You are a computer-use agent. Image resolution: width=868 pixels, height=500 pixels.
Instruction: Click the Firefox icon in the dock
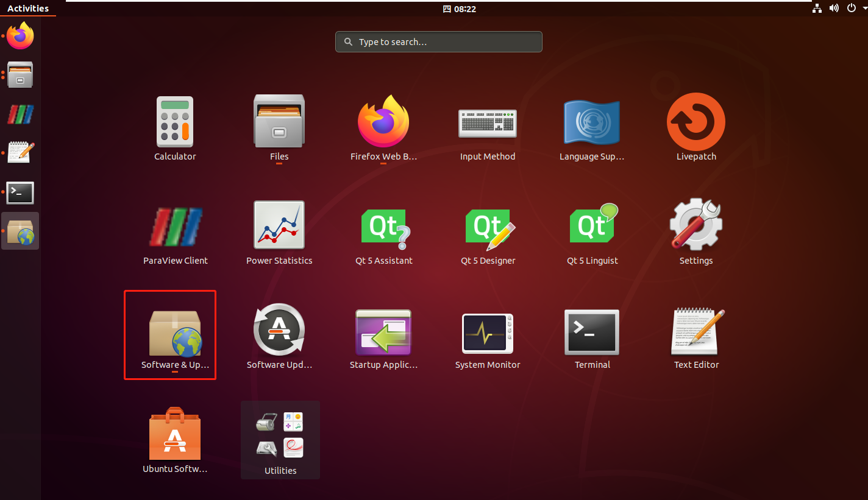tap(20, 37)
